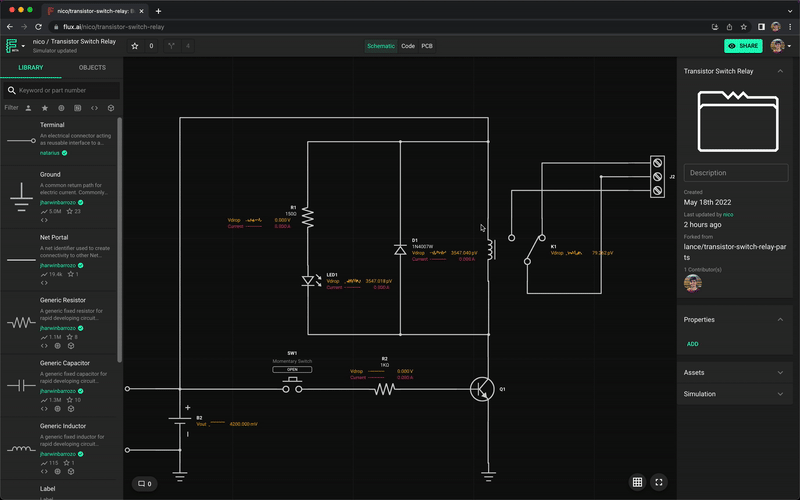The image size is (800, 500).
Task: Open the Flux logo menu
Action: (x=14, y=46)
